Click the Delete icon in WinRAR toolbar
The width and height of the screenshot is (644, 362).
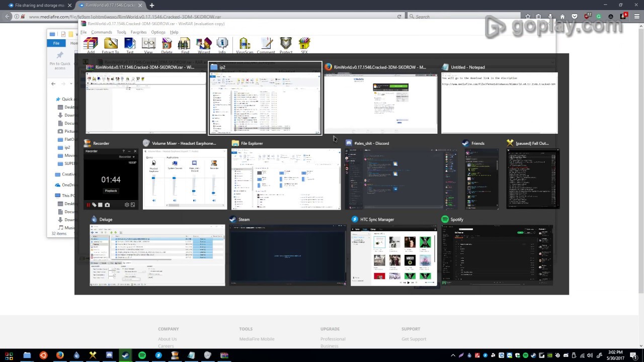[x=167, y=45]
